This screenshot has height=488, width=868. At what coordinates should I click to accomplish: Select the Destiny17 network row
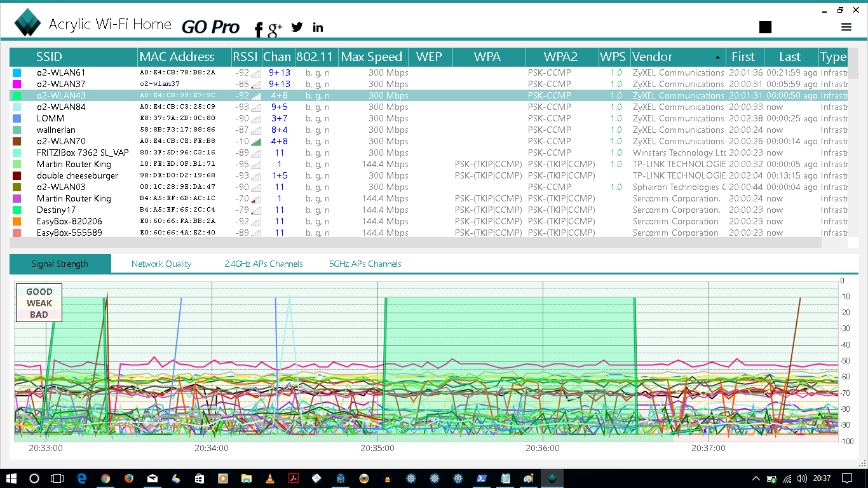click(x=429, y=210)
